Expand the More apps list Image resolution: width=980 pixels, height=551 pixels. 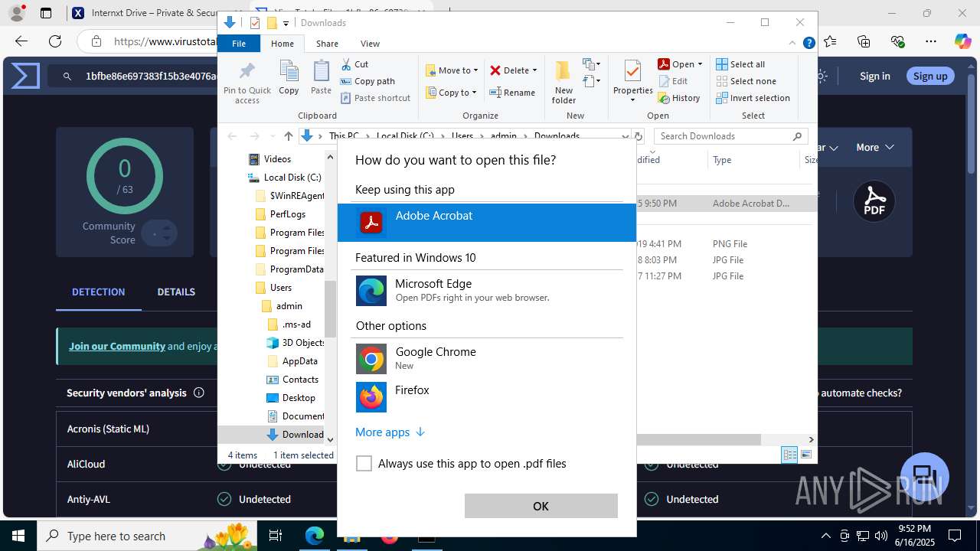pyautogui.click(x=390, y=432)
